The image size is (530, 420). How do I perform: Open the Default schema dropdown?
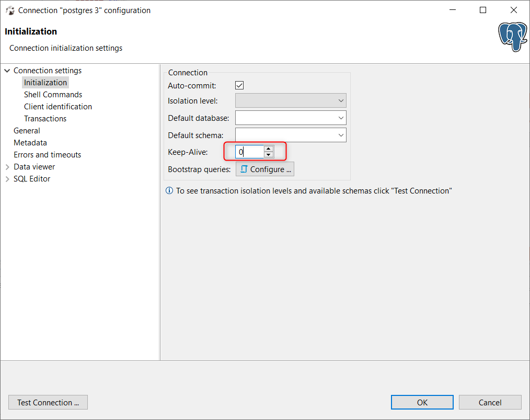tap(341, 134)
